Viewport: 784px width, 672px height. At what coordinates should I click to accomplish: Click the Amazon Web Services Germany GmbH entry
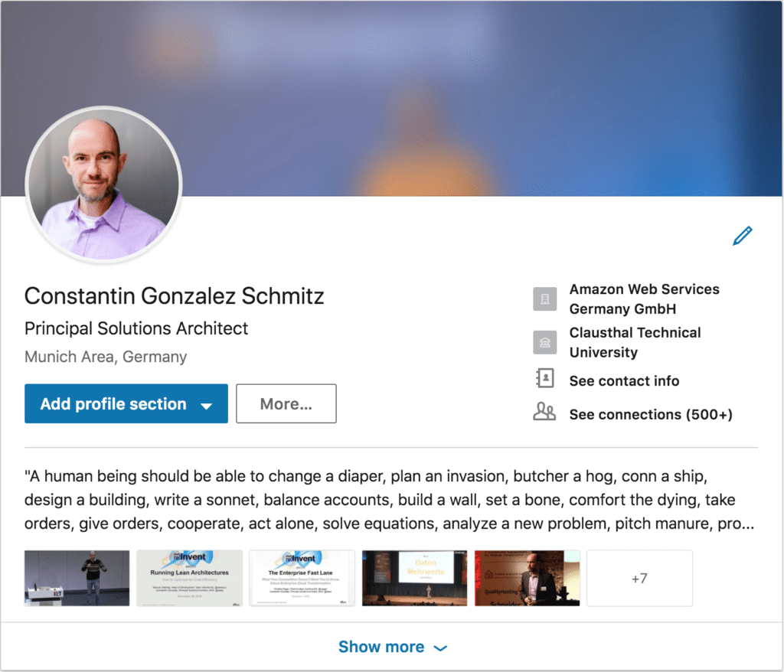click(644, 299)
